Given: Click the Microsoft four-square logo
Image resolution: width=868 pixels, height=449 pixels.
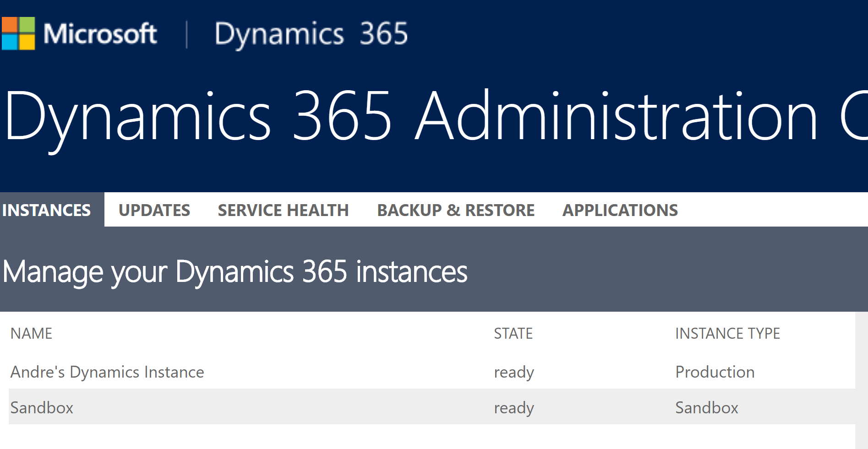Looking at the screenshot, I should tap(18, 33).
